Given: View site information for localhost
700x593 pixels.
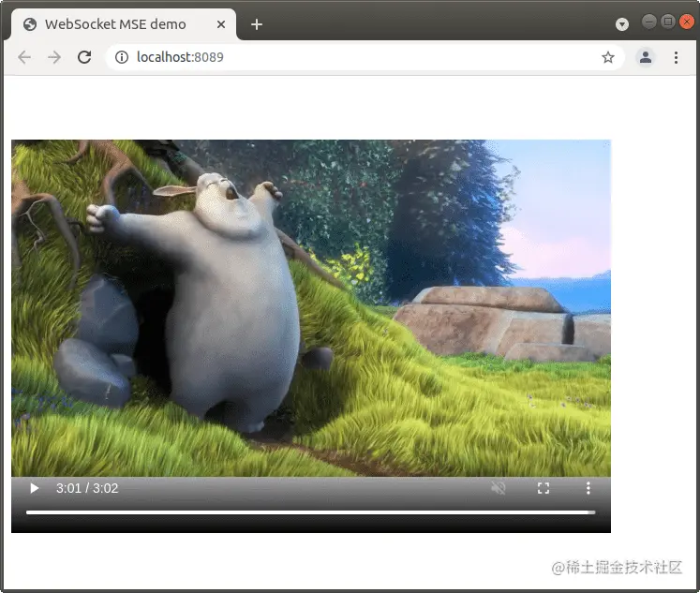Looking at the screenshot, I should pyautogui.click(x=122, y=57).
